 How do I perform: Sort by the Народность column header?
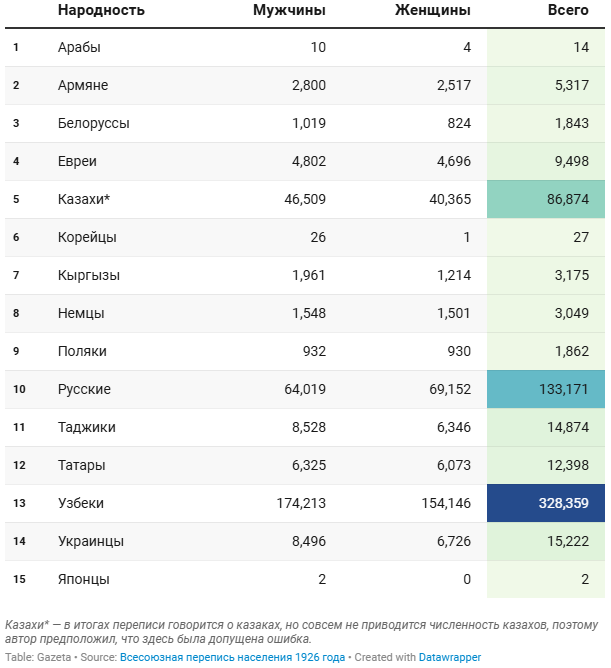click(101, 10)
